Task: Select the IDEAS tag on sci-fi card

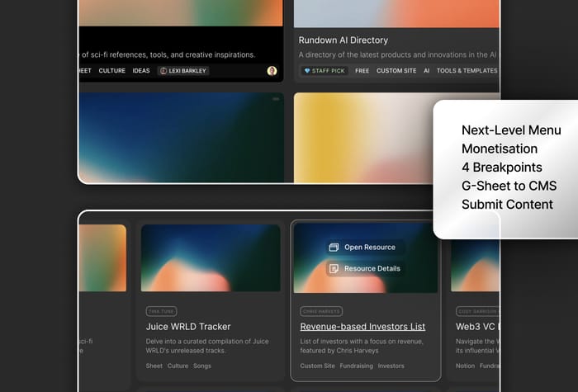Action: tap(141, 71)
